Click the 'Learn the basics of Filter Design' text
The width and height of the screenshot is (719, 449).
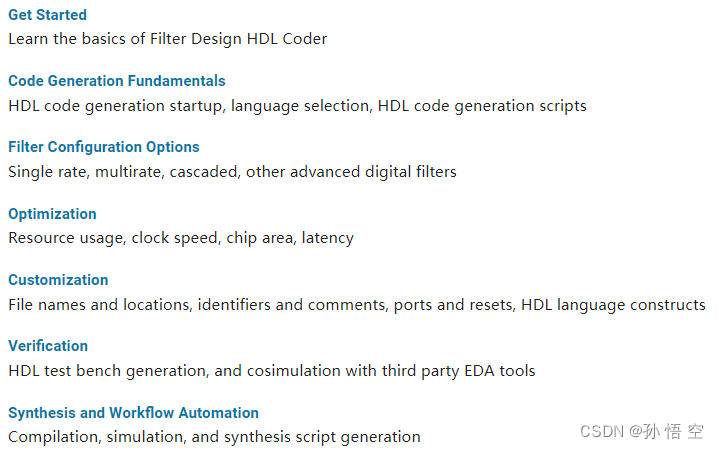(168, 39)
